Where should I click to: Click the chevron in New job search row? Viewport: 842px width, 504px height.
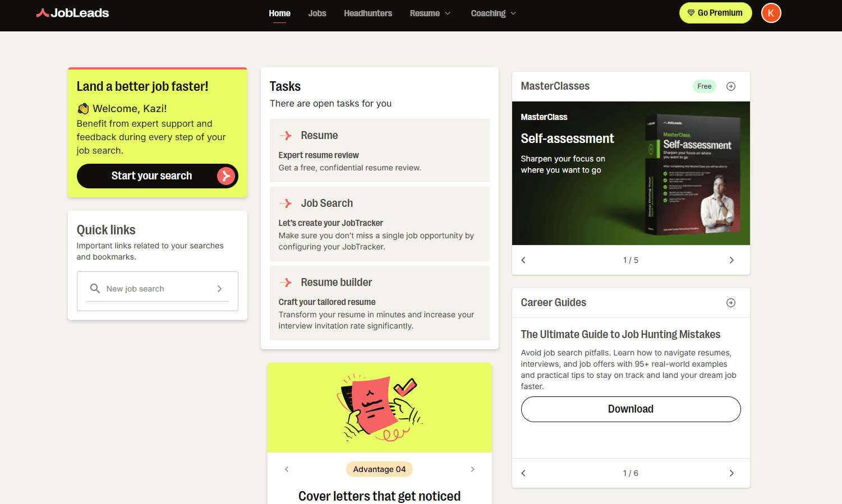pos(219,289)
